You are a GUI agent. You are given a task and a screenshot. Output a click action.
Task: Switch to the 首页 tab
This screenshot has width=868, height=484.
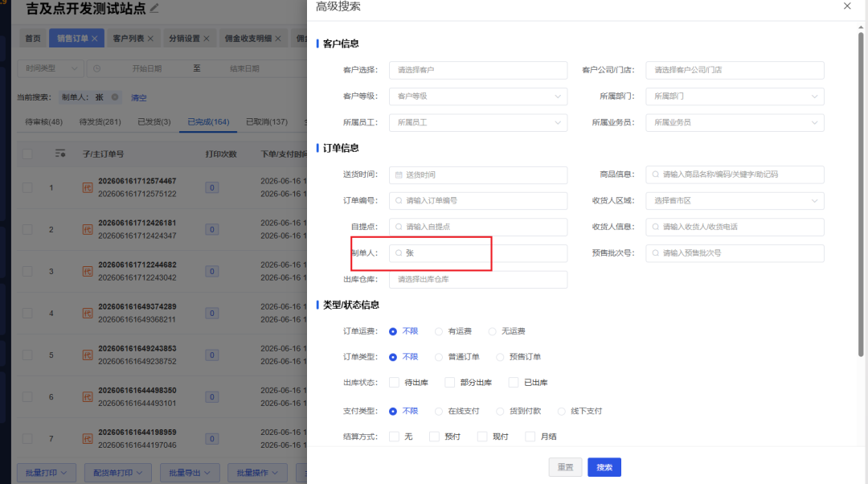33,39
